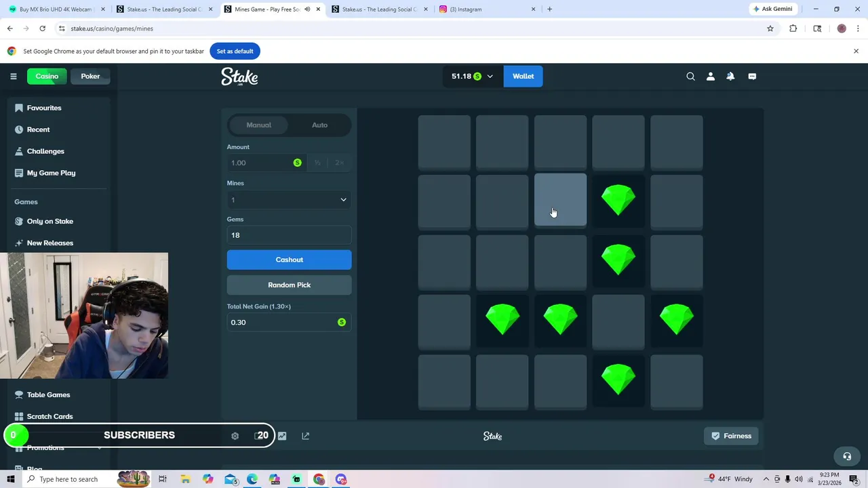Screen dimensions: 868x488
Task: Open Mail app on taskbar
Action: click(231, 479)
